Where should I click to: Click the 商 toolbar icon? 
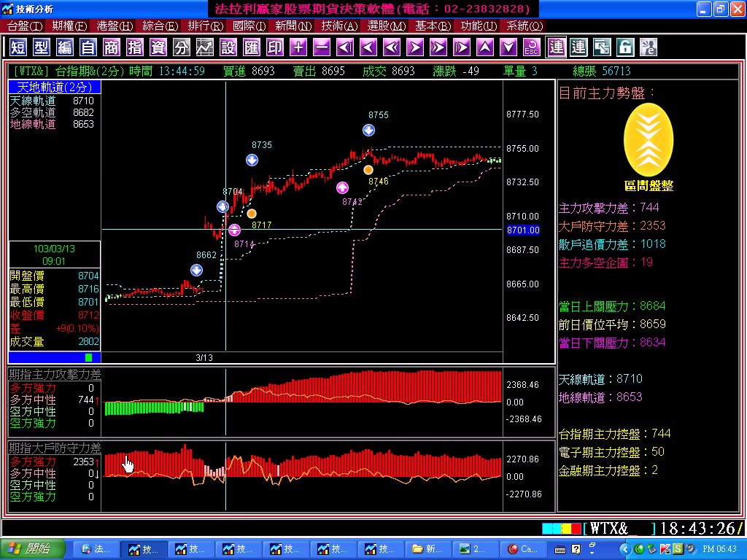pos(112,47)
